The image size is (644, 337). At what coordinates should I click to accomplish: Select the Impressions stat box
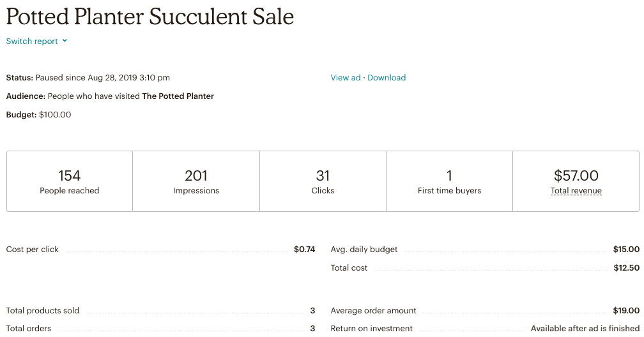(x=196, y=181)
